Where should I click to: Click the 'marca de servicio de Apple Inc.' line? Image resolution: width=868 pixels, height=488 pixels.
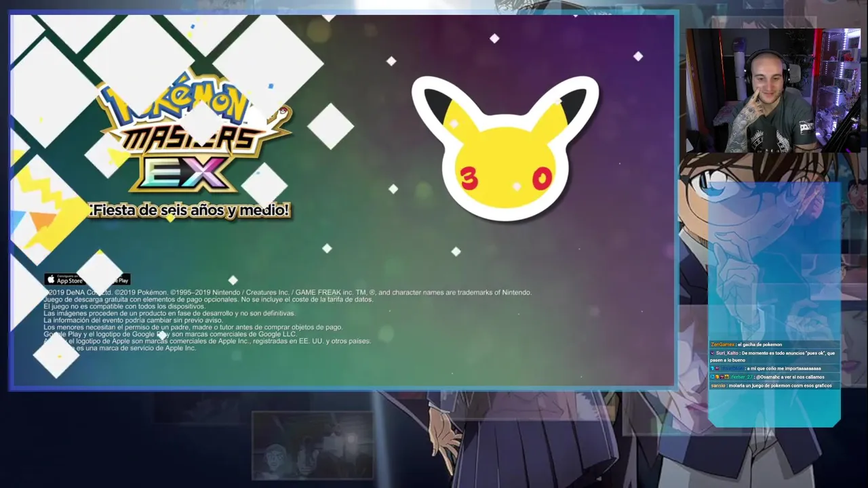120,348
